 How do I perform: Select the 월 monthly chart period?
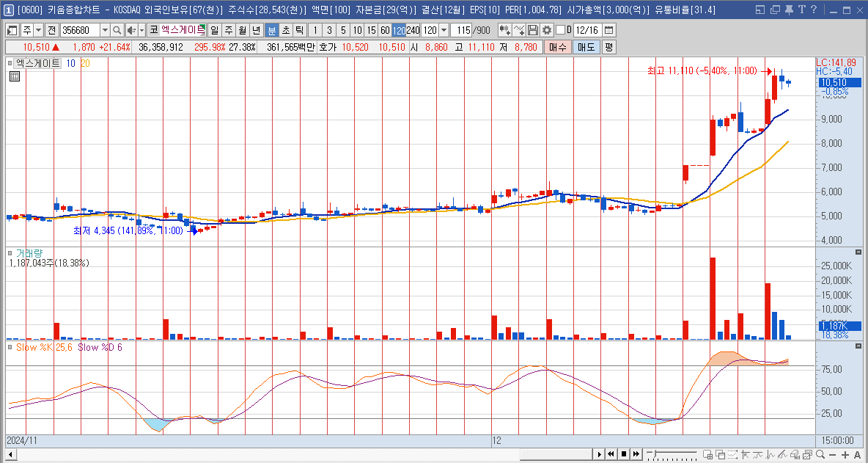point(242,30)
